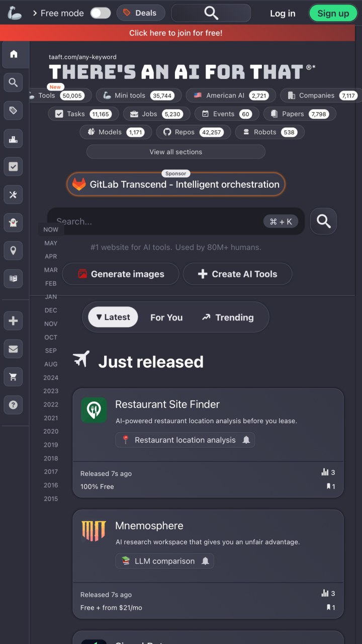Bookmark the Restaurant Site Finder card
This screenshot has height=644, width=362.
[330, 487]
